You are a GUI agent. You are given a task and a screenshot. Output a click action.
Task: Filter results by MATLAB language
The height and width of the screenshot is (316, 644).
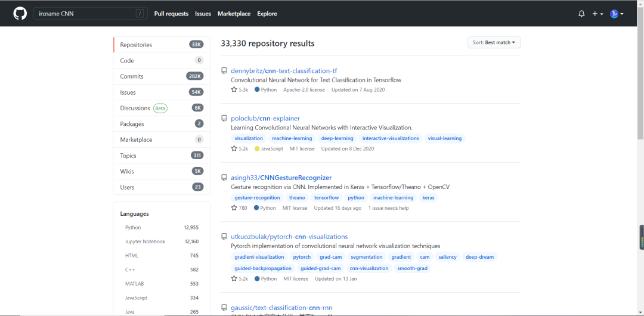pyautogui.click(x=162, y=284)
